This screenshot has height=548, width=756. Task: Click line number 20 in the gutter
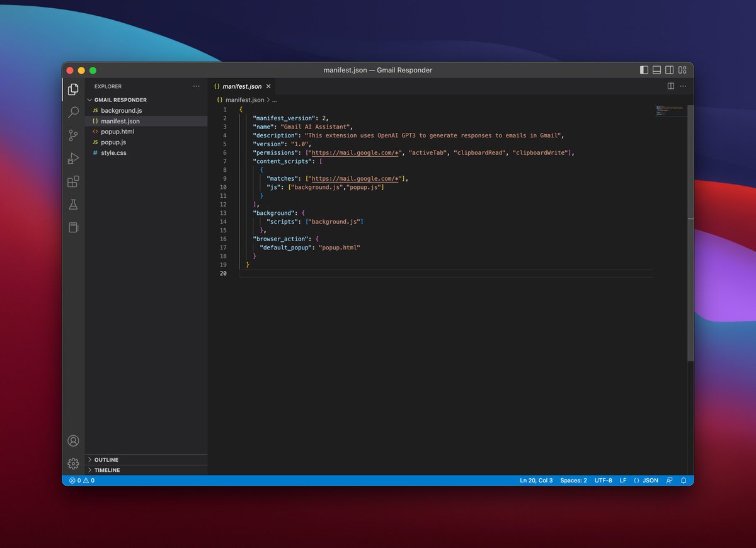[x=224, y=273]
